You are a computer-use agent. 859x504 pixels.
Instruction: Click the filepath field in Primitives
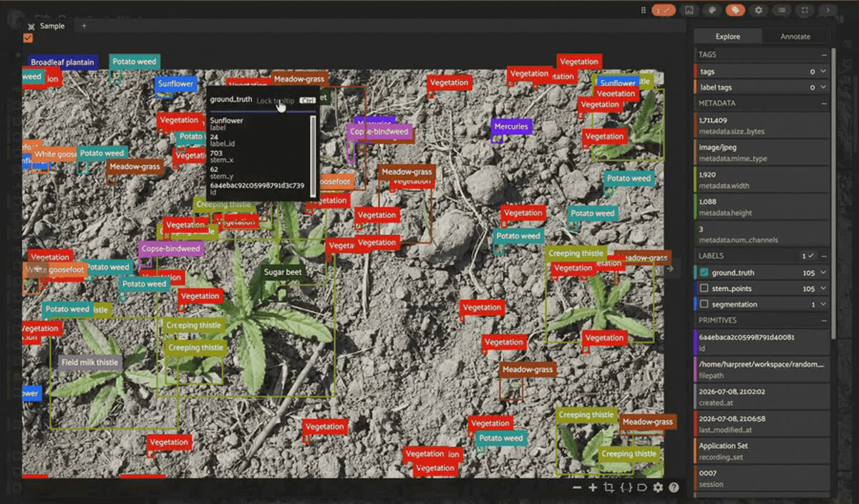[x=762, y=369]
